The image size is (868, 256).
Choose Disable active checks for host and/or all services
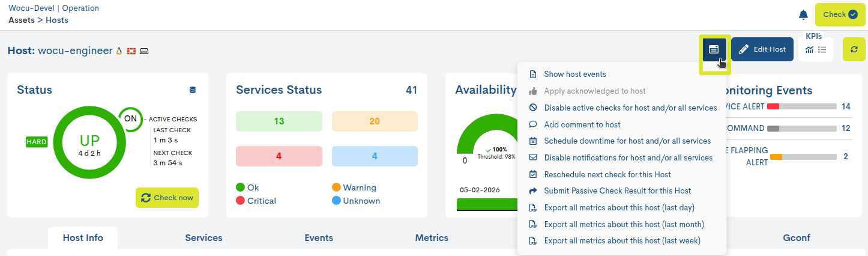(x=630, y=108)
